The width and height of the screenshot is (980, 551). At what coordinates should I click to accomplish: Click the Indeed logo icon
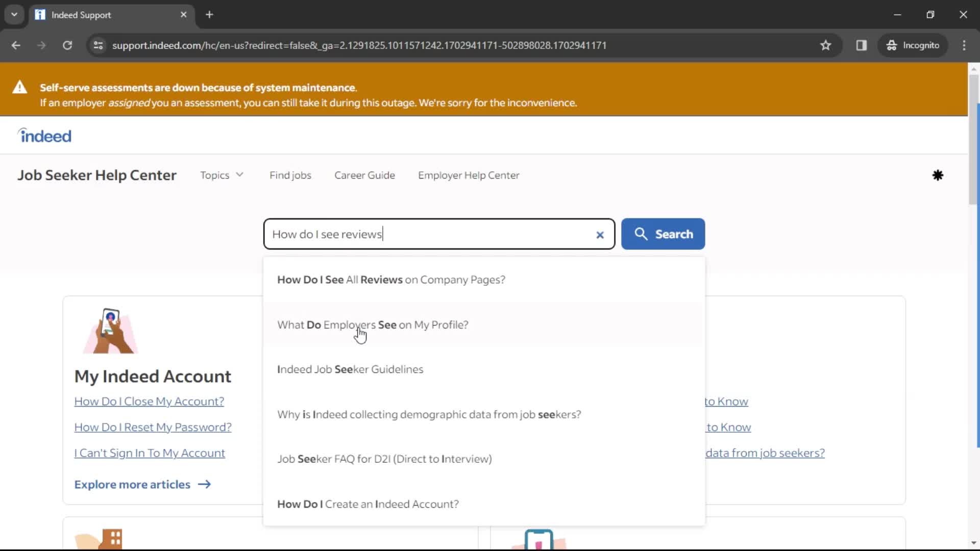click(45, 136)
